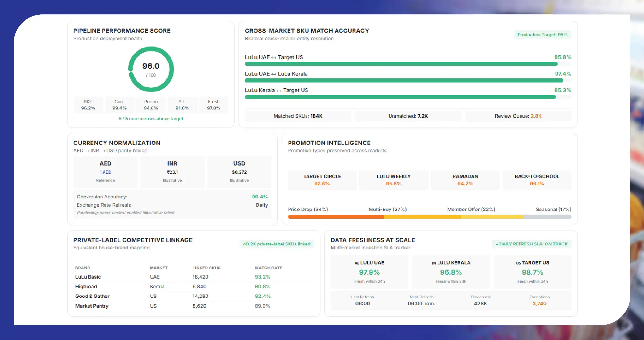This screenshot has width=644, height=340.
Task: Click the PROMOTION INTELLIGENCE heading
Action: coord(329,143)
